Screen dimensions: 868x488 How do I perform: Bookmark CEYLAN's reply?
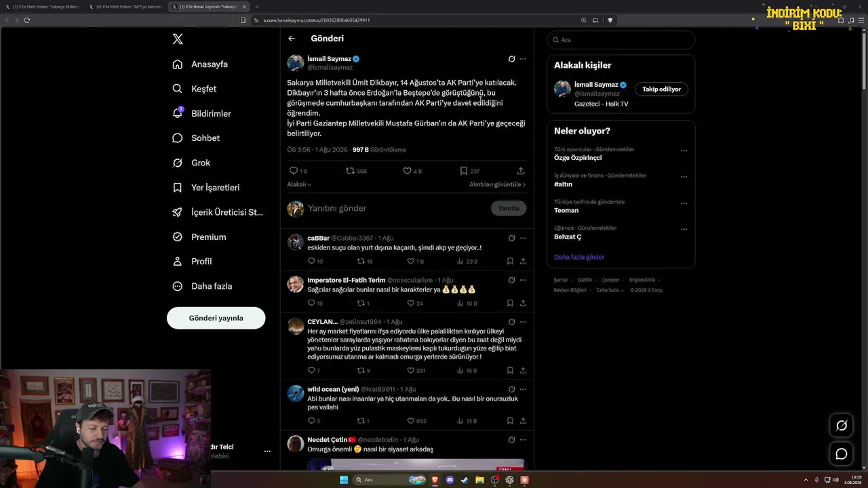pyautogui.click(x=510, y=371)
